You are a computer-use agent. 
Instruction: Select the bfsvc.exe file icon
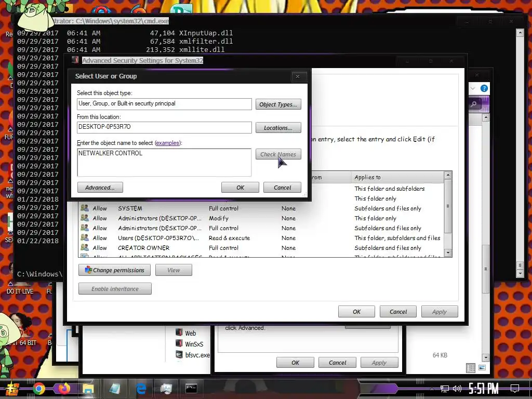[x=179, y=354]
